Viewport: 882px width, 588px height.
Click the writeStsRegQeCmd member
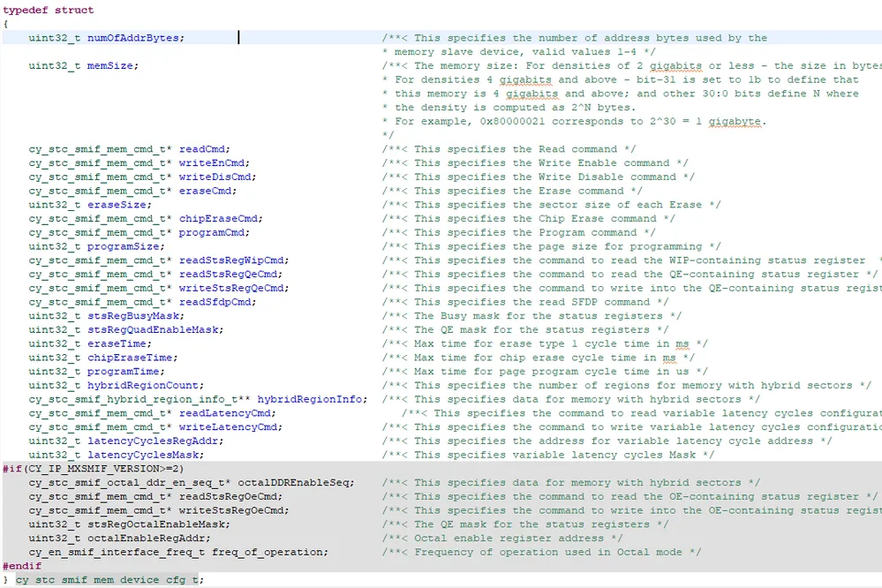pos(230,288)
